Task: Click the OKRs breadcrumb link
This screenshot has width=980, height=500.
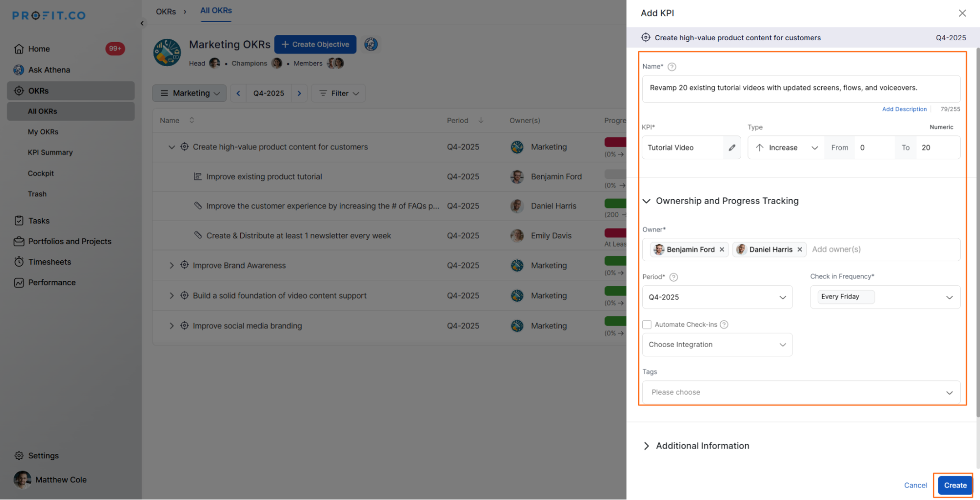Action: pyautogui.click(x=166, y=12)
